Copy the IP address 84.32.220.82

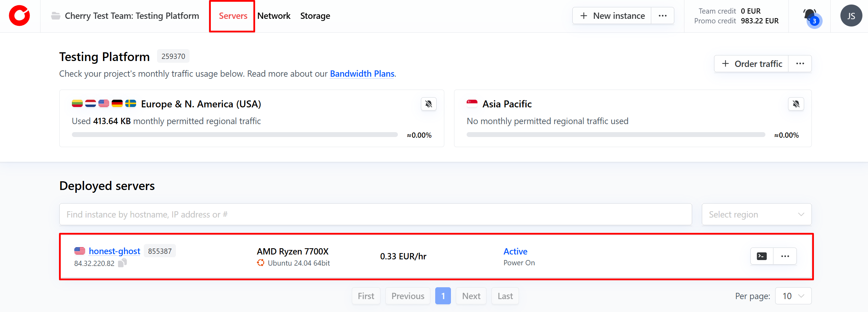[x=123, y=263]
